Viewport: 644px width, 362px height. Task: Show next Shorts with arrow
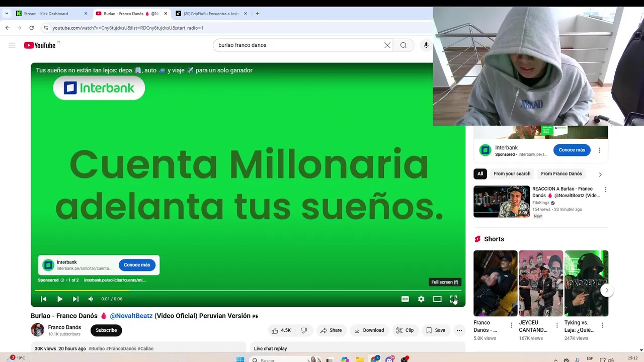(607, 290)
